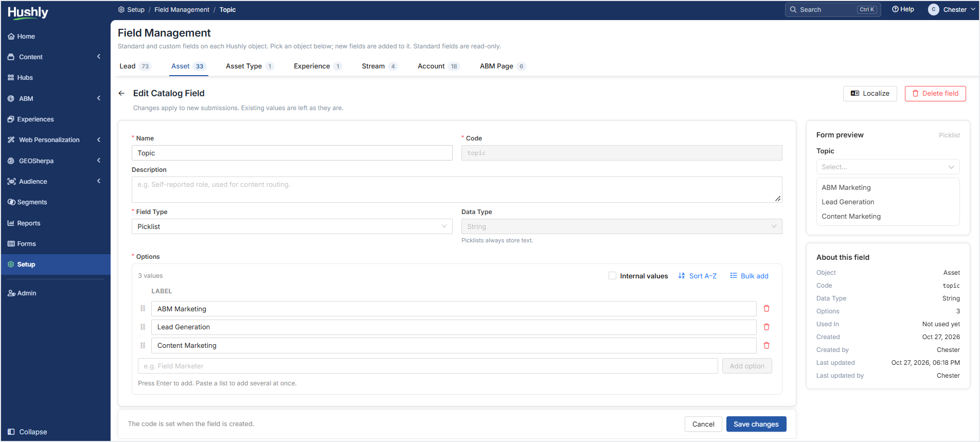Click Save changes
Viewport: 980px width, 442px height.
click(756, 425)
